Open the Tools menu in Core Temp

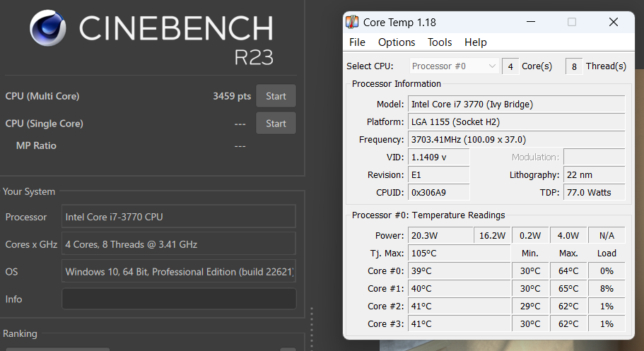440,42
